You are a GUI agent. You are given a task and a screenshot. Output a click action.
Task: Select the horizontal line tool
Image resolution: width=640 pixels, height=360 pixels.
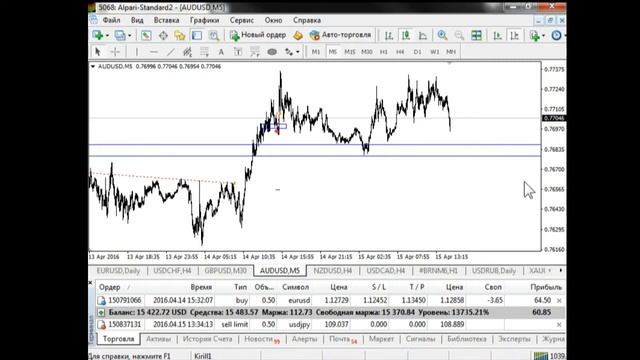pyautogui.click(x=153, y=52)
